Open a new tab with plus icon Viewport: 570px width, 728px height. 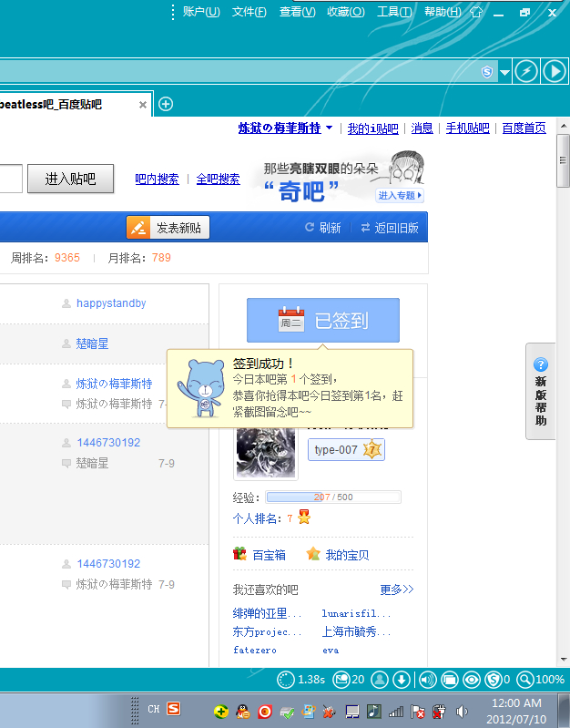pos(166,104)
